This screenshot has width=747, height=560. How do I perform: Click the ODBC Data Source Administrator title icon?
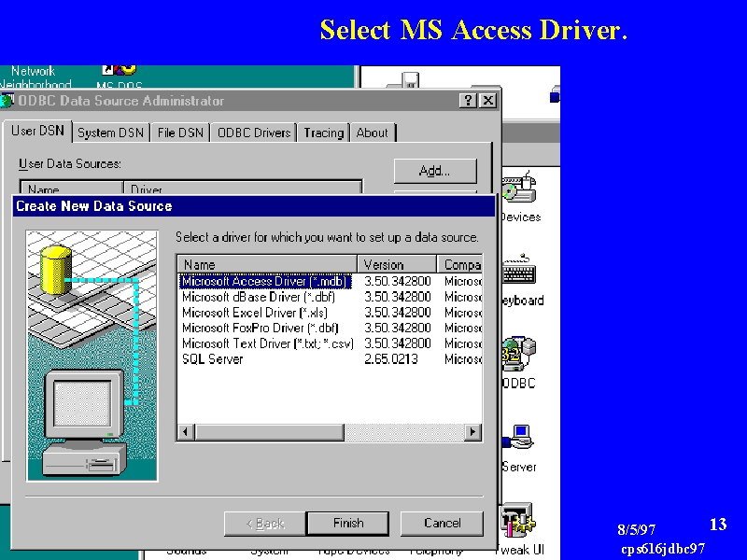(7, 101)
